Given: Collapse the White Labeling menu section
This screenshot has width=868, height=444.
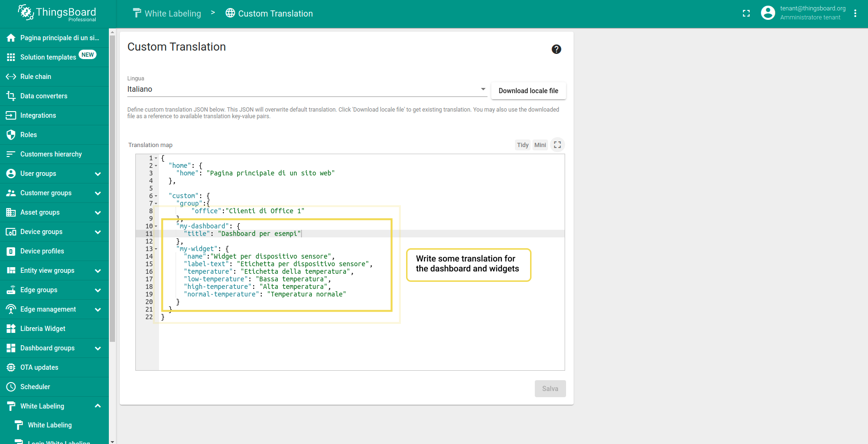Looking at the screenshot, I should 97,406.
